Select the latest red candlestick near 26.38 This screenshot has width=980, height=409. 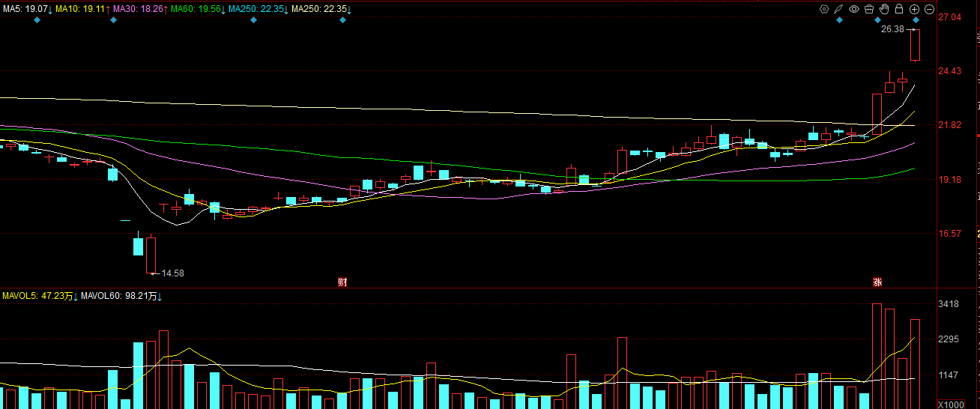click(915, 44)
